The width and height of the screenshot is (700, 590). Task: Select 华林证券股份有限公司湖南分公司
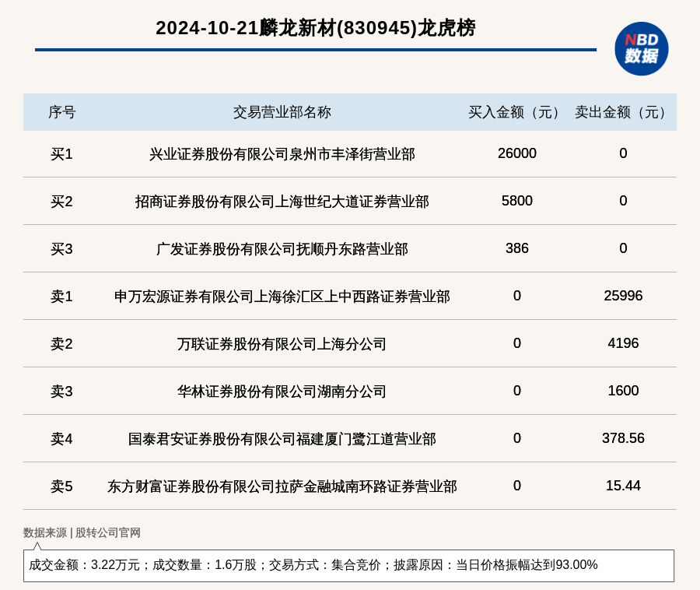click(282, 392)
